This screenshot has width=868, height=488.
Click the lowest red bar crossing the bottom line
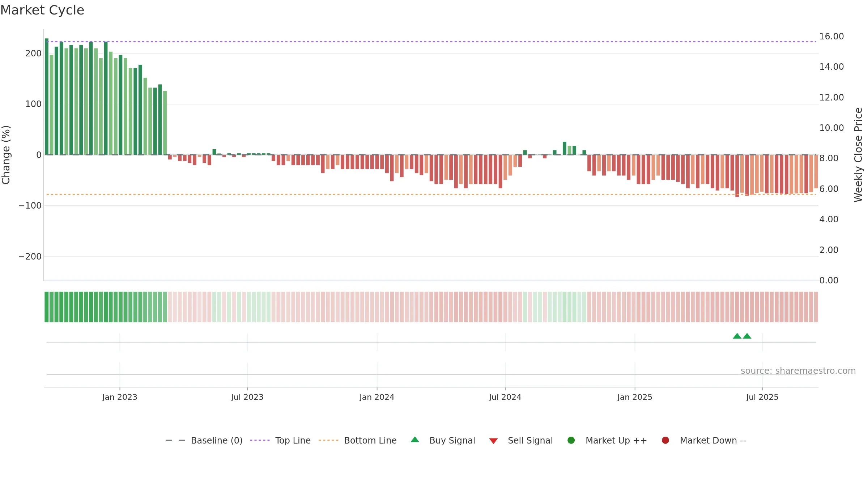point(737,176)
